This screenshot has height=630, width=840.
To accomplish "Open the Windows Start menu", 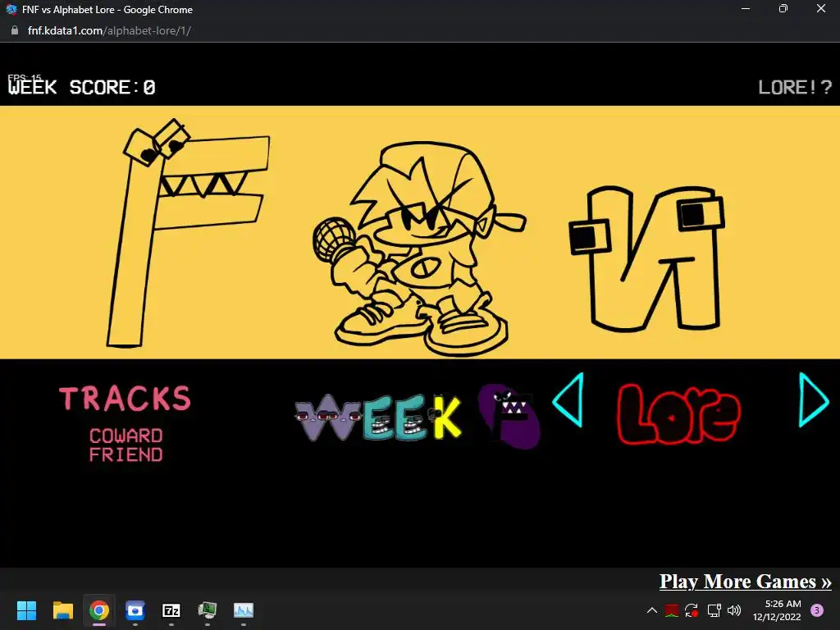I will click(26, 610).
